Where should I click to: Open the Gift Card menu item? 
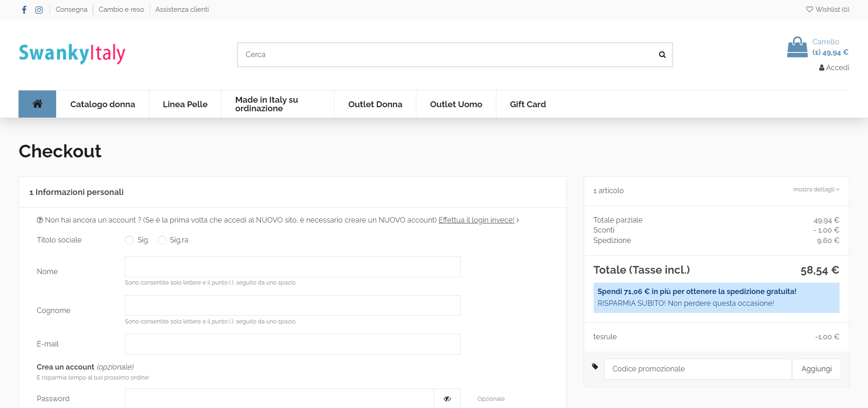coord(528,104)
